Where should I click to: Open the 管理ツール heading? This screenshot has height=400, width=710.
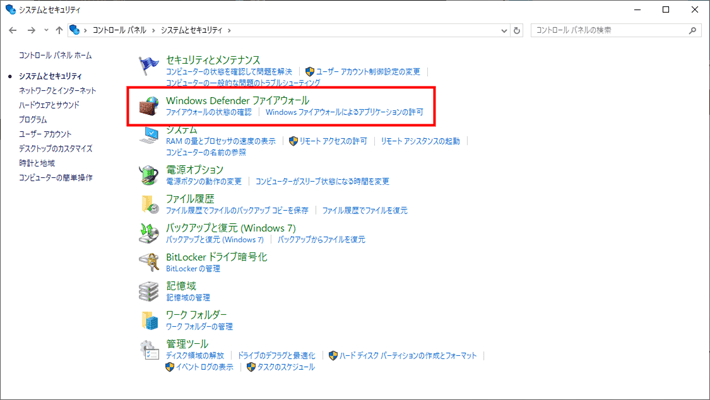187,344
